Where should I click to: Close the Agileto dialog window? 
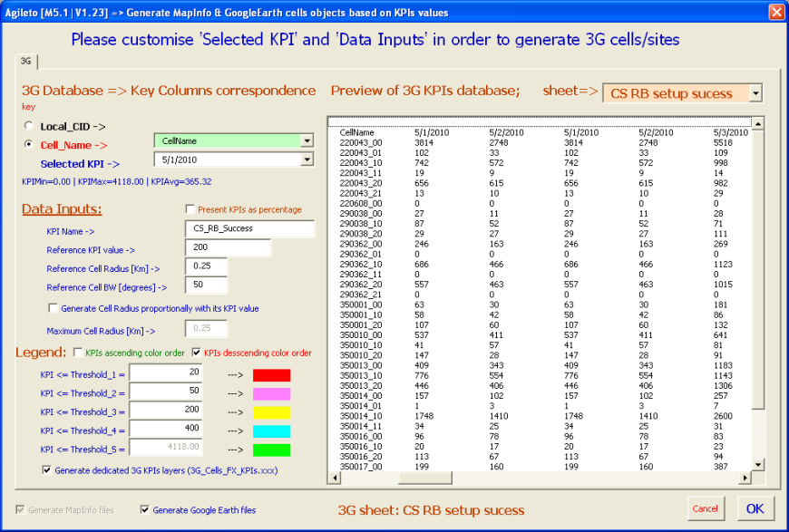(x=775, y=12)
